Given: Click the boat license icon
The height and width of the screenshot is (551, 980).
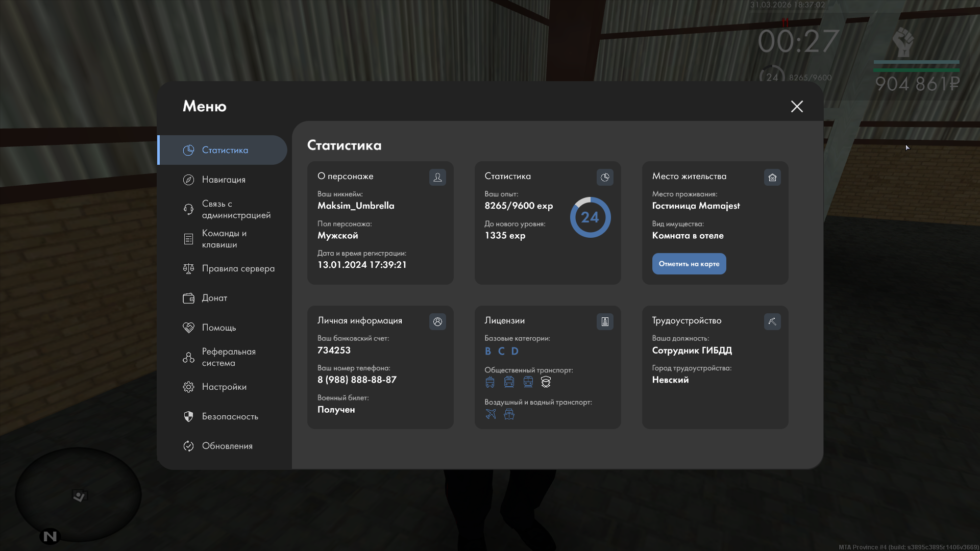Looking at the screenshot, I should pyautogui.click(x=509, y=414).
